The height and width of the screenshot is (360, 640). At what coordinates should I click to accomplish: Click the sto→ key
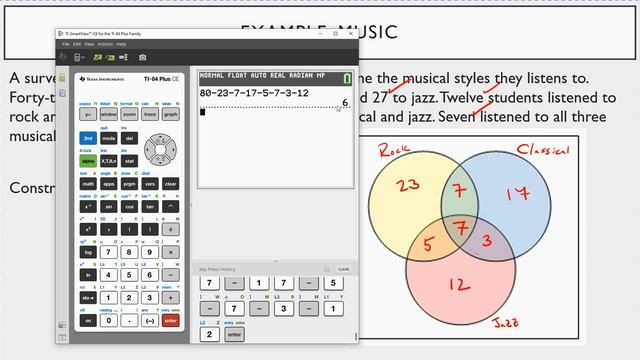click(88, 298)
